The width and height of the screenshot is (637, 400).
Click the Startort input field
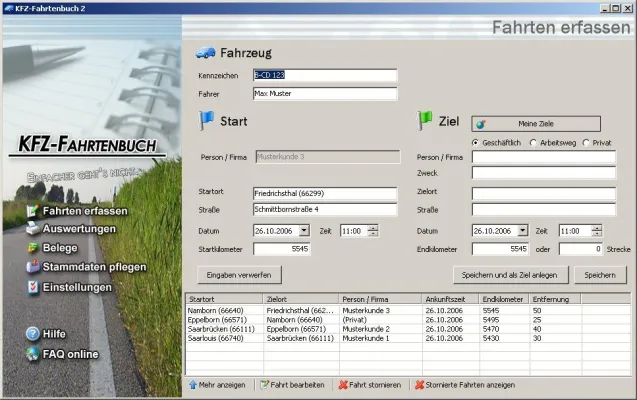tap(325, 193)
